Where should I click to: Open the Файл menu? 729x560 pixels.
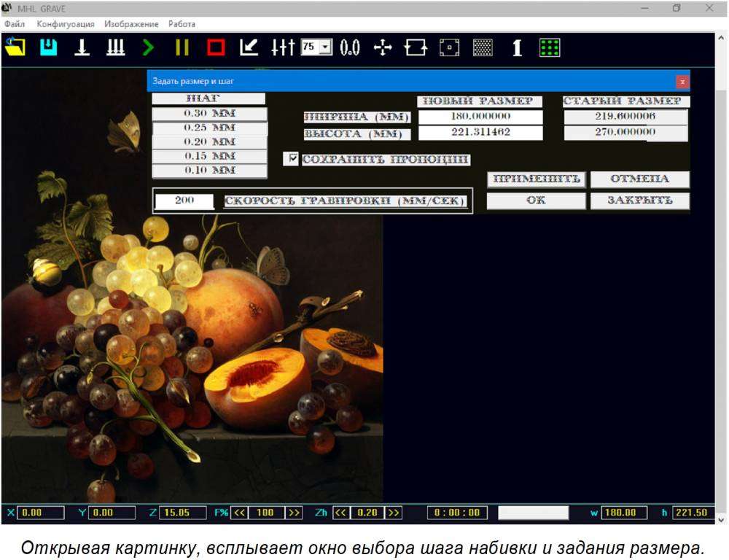coord(15,24)
